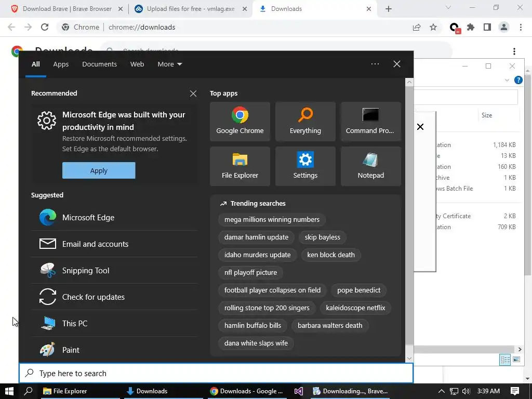Select skip bayless trending search

tap(322, 237)
